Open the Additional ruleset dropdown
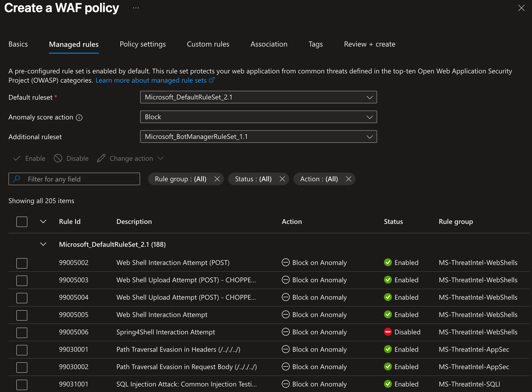The height and width of the screenshot is (392, 532). click(258, 137)
